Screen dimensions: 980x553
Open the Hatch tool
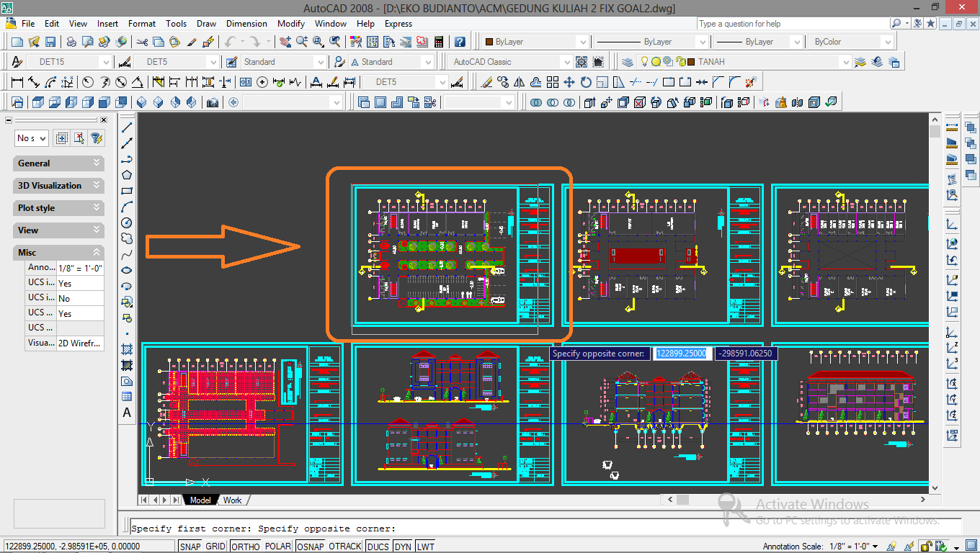tap(127, 349)
